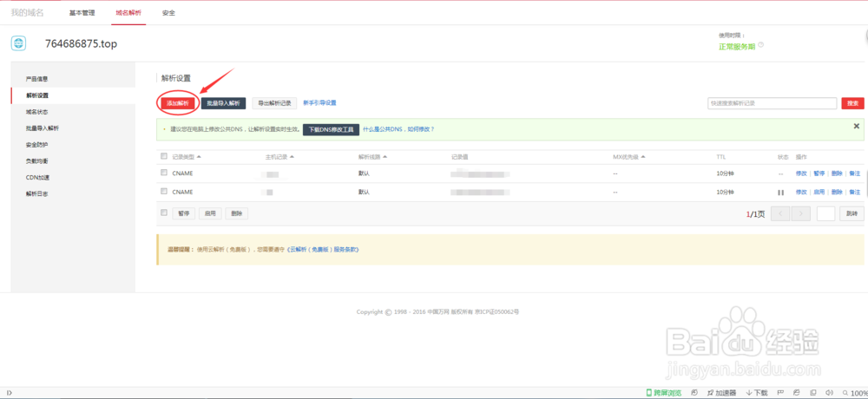The image size is (868, 399).
Task: Click the dark 批量导入解析 button
Action: [x=223, y=103]
